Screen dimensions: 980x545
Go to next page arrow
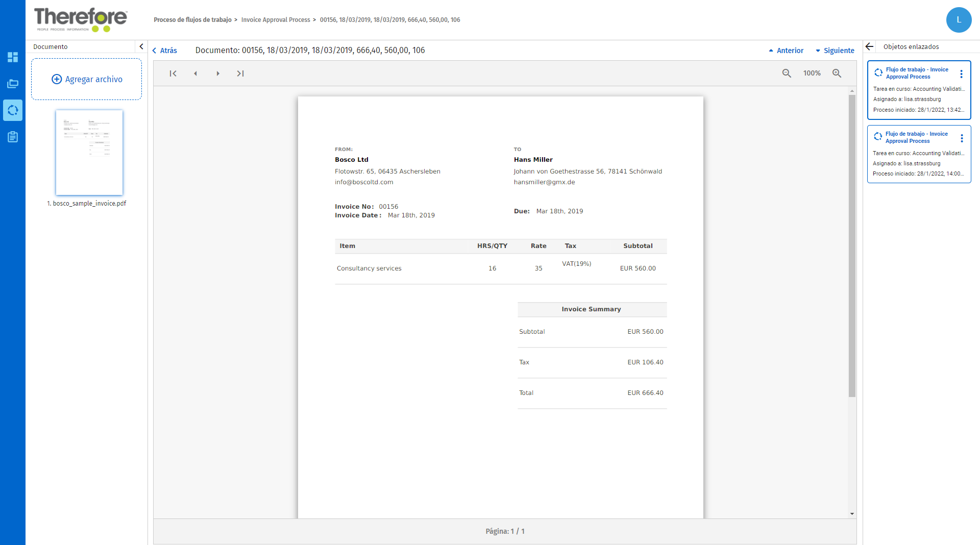218,73
